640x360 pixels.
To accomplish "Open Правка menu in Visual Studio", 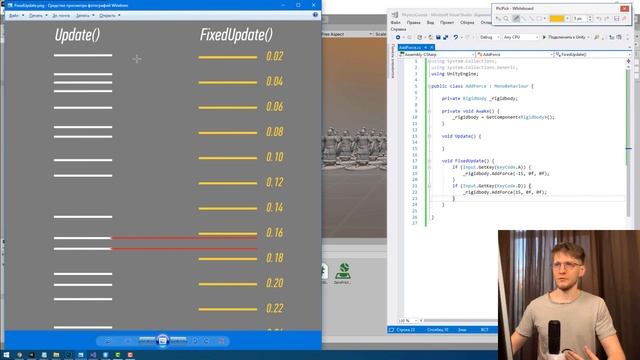I will (x=413, y=22).
